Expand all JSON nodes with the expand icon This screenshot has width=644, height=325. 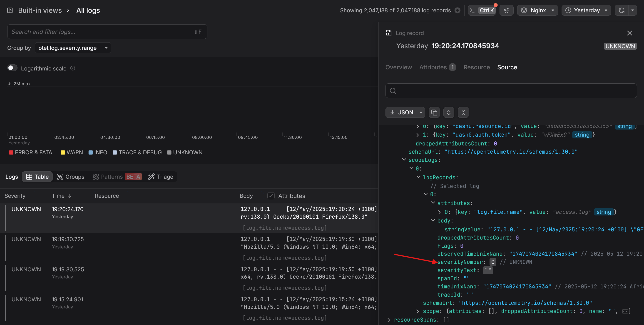coord(449,112)
